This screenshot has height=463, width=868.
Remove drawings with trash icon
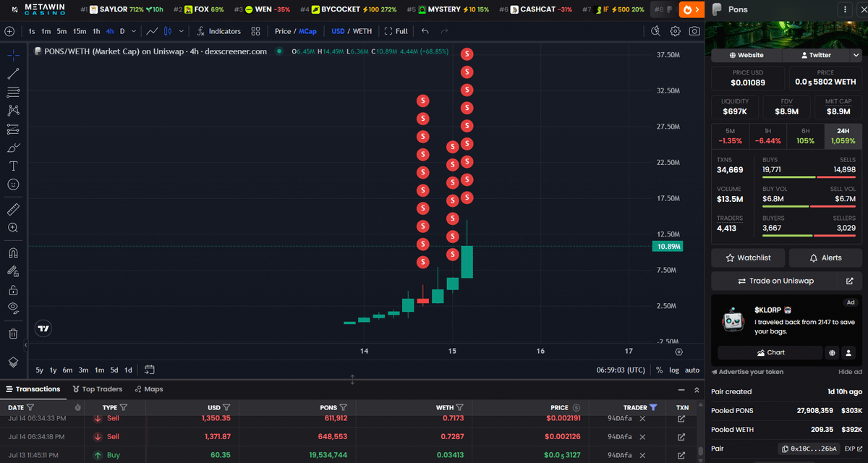pos(13,334)
